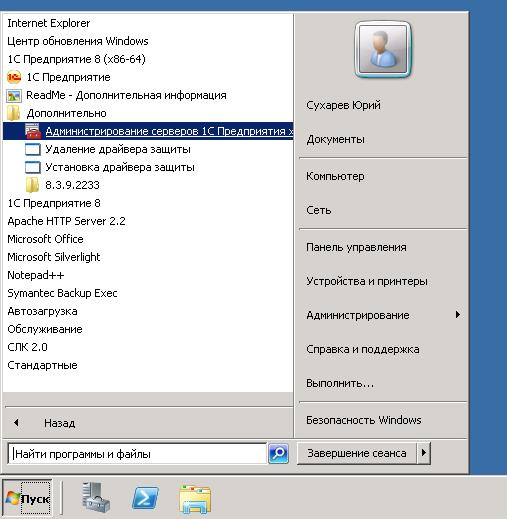507x519 pixels.
Task: Open Выполнить... dialog
Action: 340,383
